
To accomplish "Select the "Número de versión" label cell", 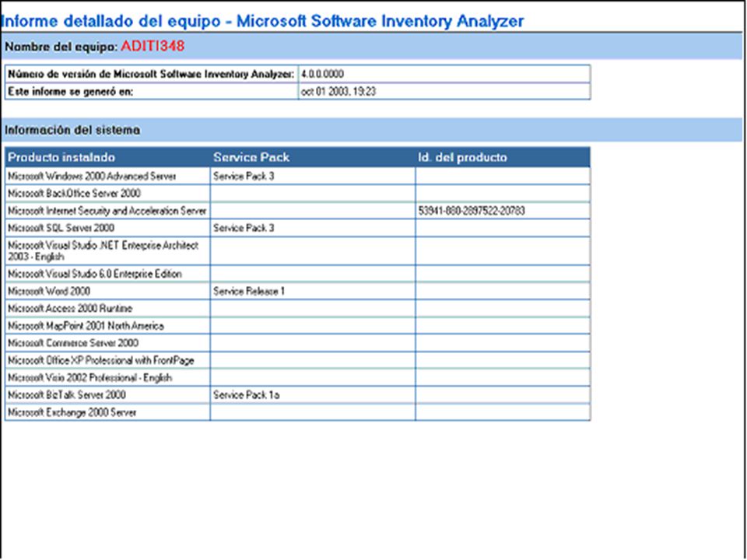I will click(152, 75).
